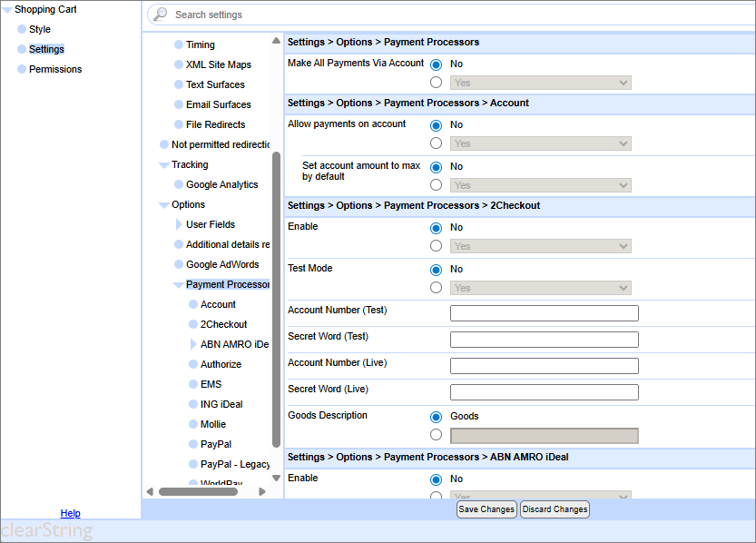The image size is (756, 543).
Task: Select the second radio under Make All Payments Via Account
Action: [x=437, y=83]
